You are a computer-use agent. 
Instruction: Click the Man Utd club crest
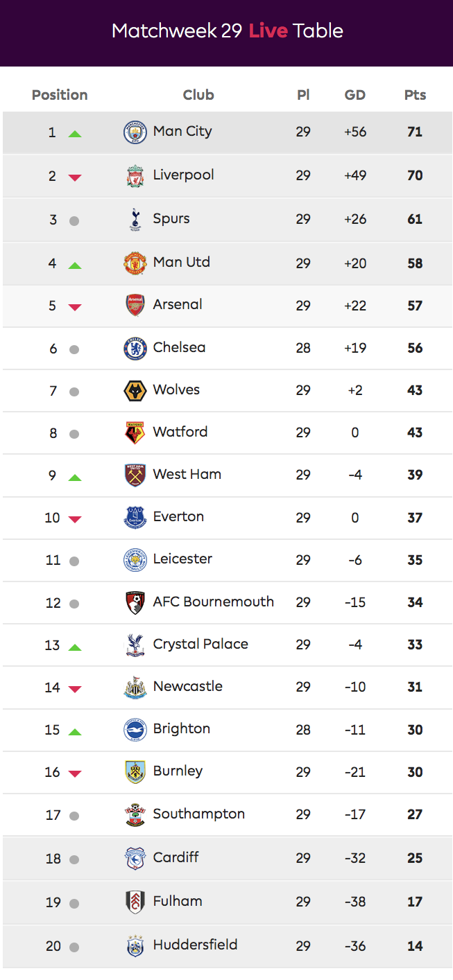pyautogui.click(x=135, y=263)
